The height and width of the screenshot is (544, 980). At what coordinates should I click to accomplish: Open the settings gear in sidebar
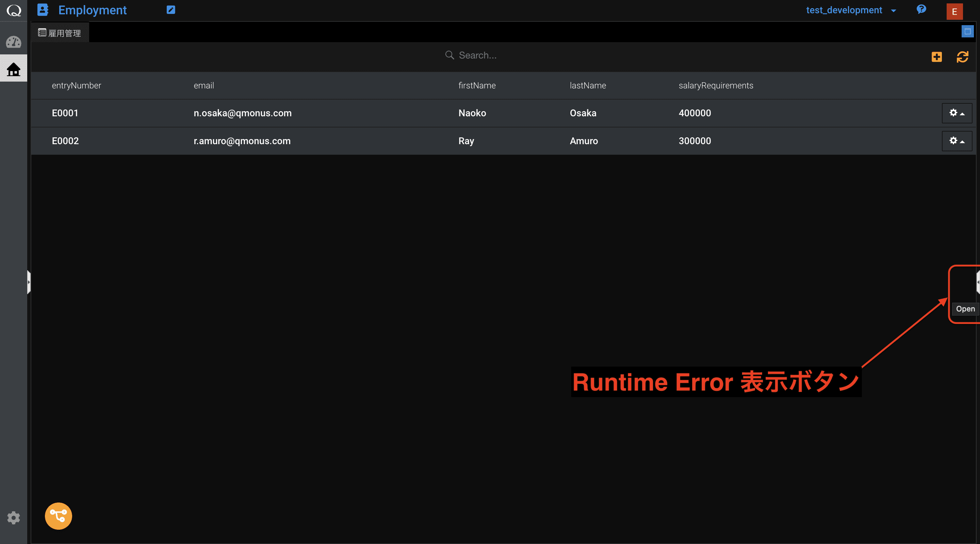click(x=14, y=517)
